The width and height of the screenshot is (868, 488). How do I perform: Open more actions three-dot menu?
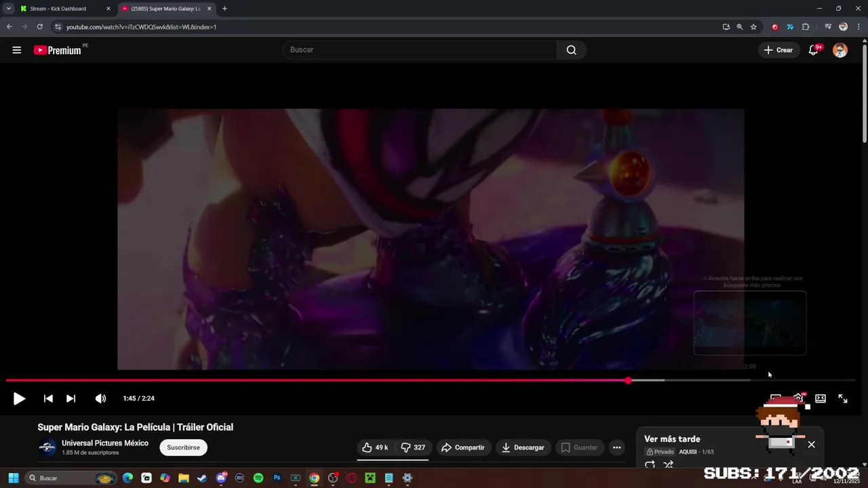pos(616,447)
